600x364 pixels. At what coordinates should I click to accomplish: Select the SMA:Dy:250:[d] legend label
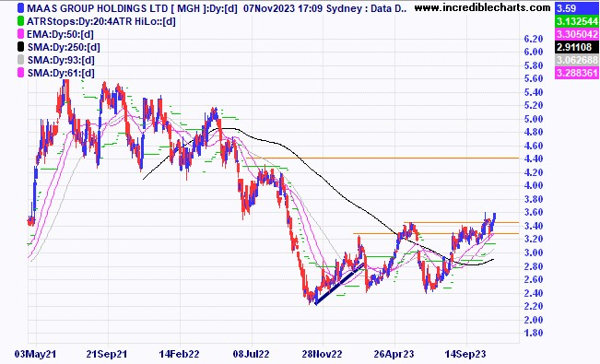[64, 48]
